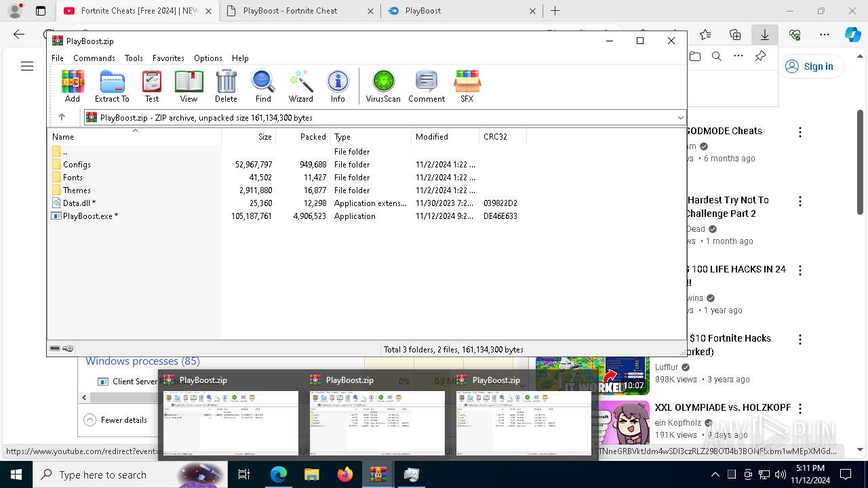Click the Add icon in WinRAR toolbar

pos(73,86)
